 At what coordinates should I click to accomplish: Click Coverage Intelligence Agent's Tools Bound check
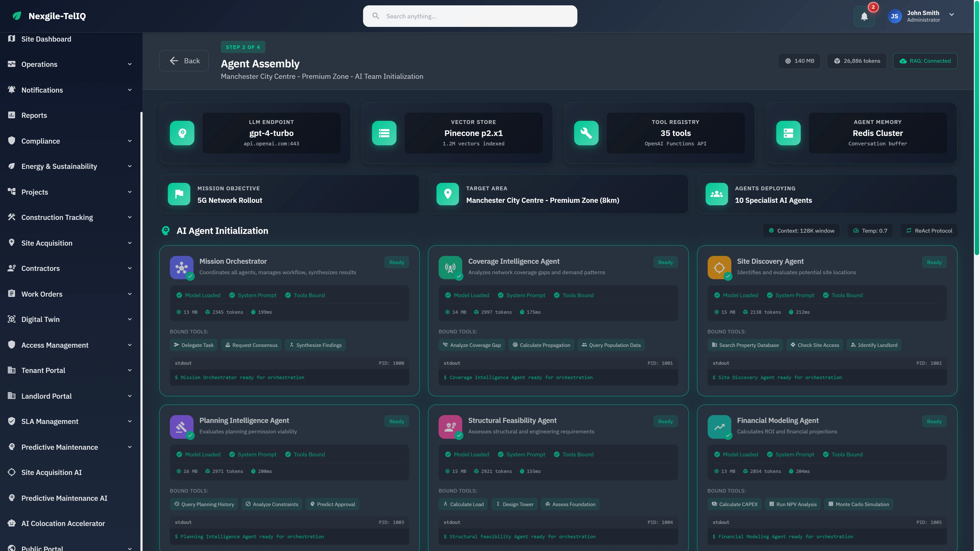click(x=557, y=295)
